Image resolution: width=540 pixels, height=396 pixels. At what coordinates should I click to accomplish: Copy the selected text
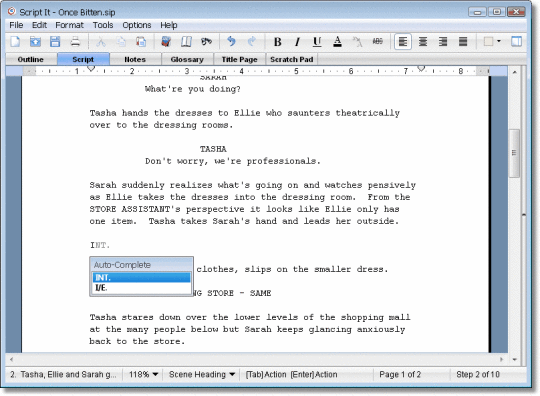(x=121, y=42)
